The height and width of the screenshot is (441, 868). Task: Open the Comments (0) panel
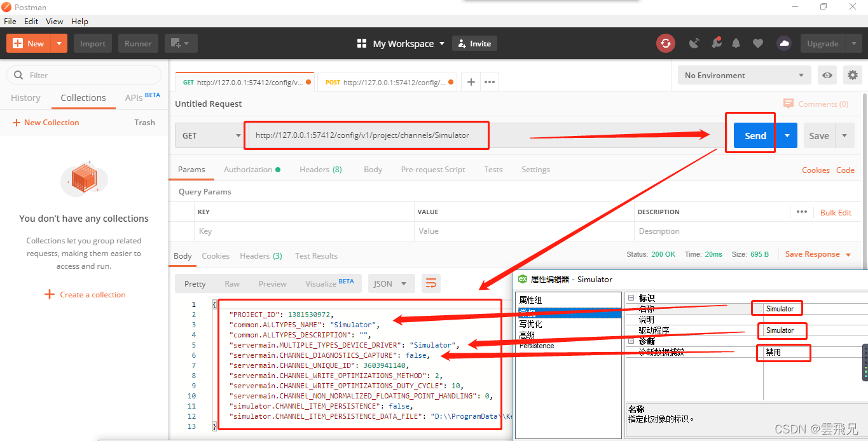pos(816,104)
